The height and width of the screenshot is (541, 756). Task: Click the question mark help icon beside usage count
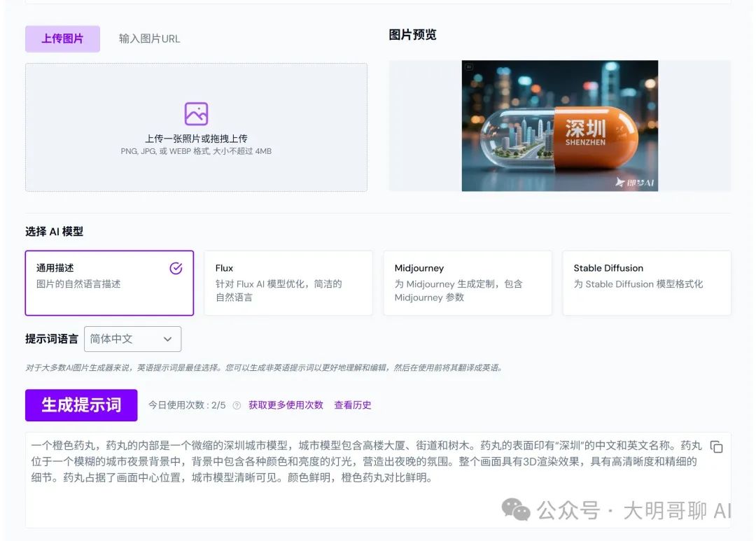point(237,405)
